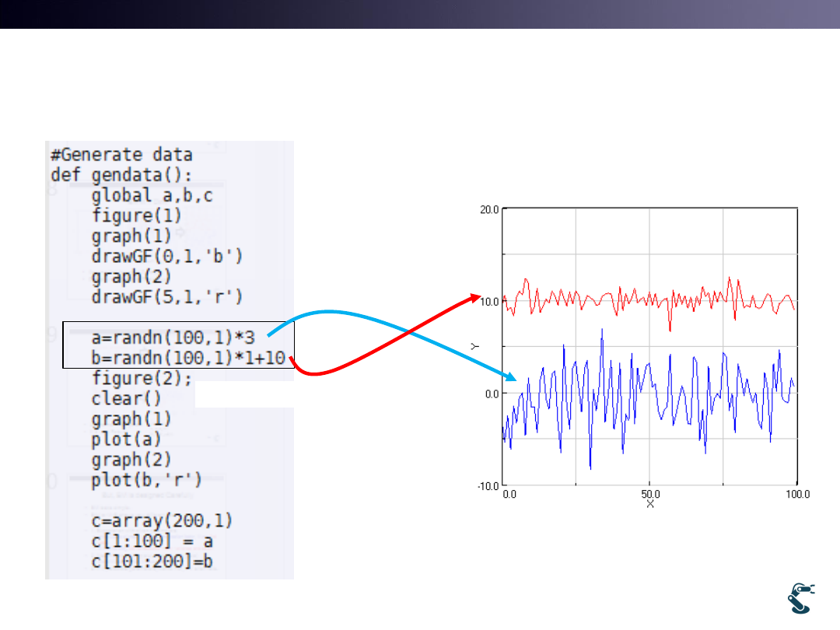The height and width of the screenshot is (630, 840).
Task: Click the red arrowhead near the red plot
Action: 475,297
